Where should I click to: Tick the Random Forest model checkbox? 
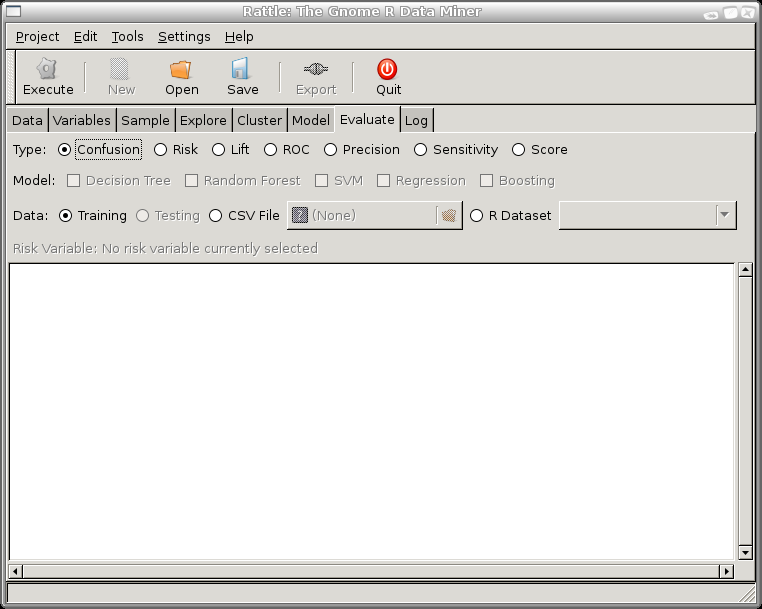[x=191, y=180]
